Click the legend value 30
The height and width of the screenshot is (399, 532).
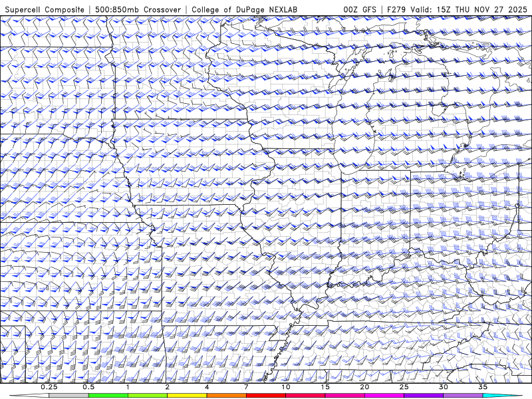[x=443, y=387]
